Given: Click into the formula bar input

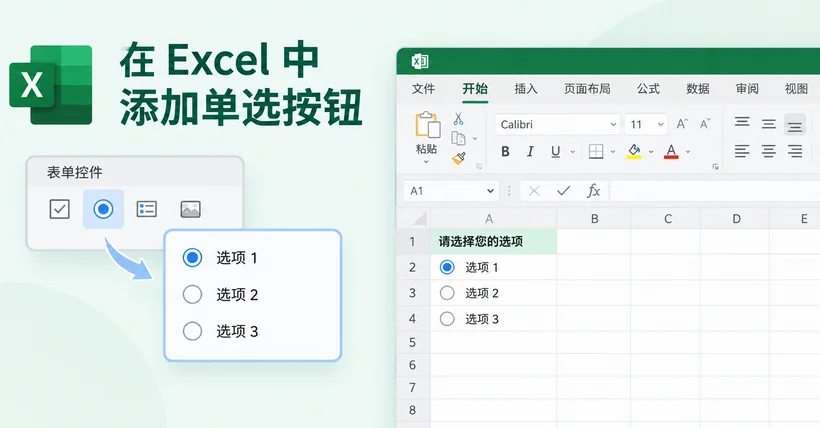Looking at the screenshot, I should (x=715, y=191).
